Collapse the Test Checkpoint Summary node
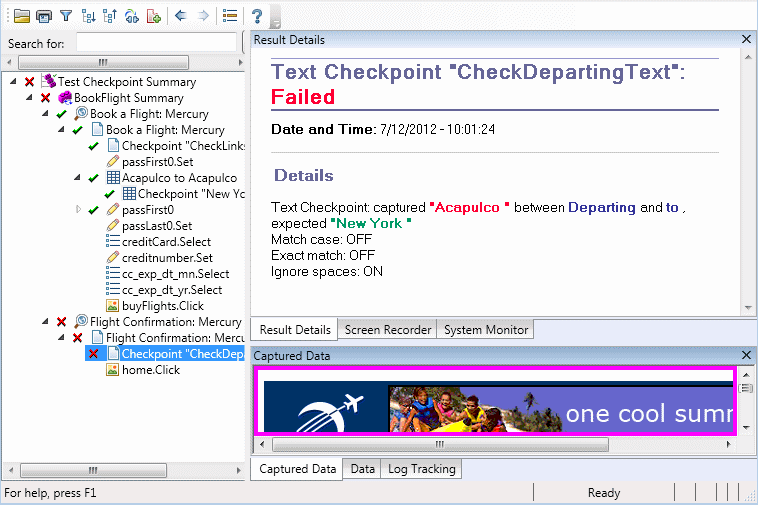758x505 pixels. point(13,82)
